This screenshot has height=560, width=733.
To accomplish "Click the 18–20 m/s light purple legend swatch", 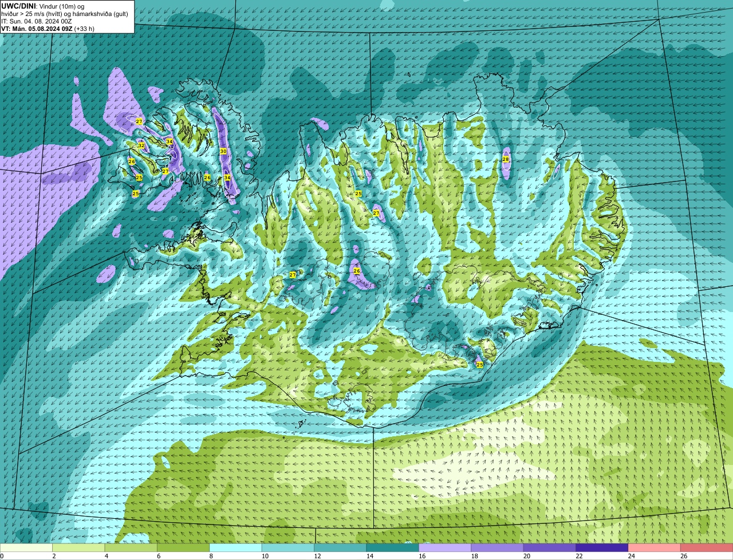I will point(498,547).
